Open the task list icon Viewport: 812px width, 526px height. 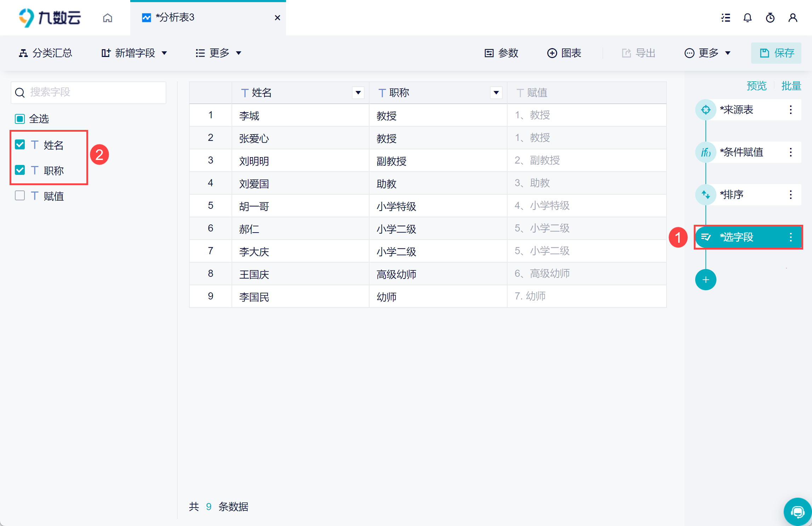(x=726, y=18)
